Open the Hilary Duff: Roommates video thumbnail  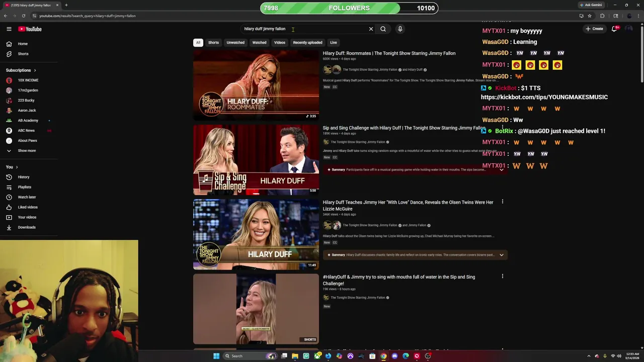coord(256,85)
